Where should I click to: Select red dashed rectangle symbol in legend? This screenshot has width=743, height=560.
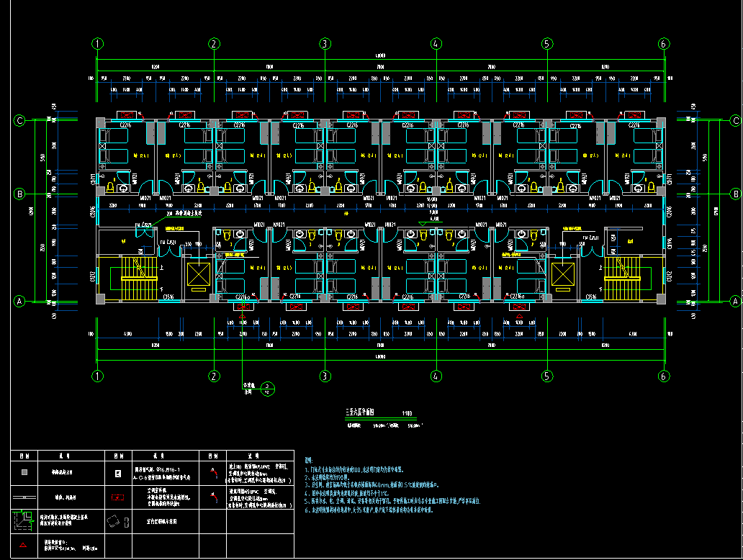tap(117, 497)
